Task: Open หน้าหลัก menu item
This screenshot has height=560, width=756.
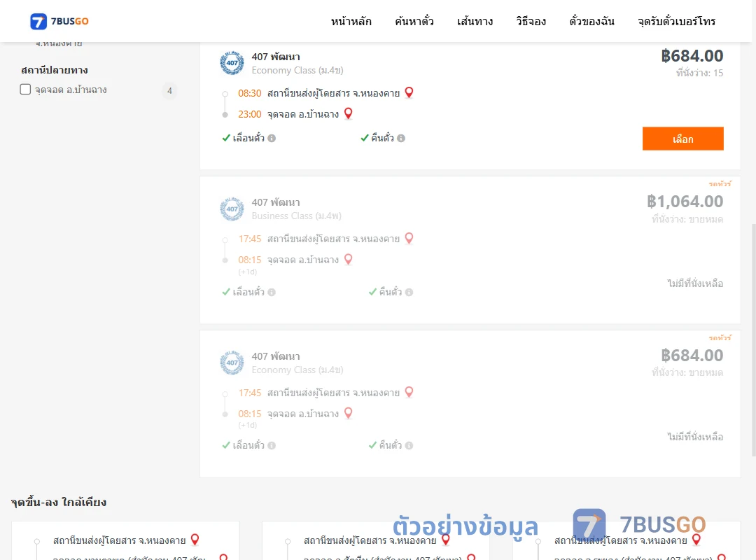Action: pyautogui.click(x=351, y=21)
